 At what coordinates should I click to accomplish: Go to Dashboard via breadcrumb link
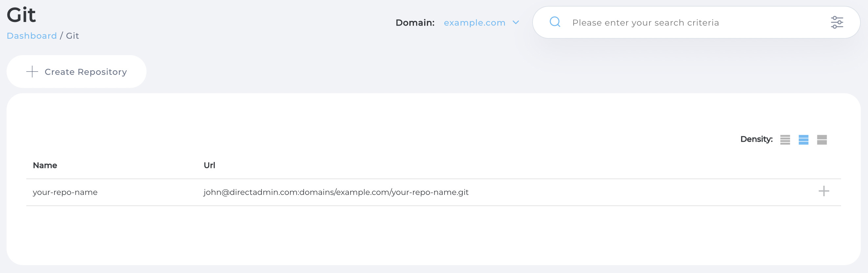point(32,36)
